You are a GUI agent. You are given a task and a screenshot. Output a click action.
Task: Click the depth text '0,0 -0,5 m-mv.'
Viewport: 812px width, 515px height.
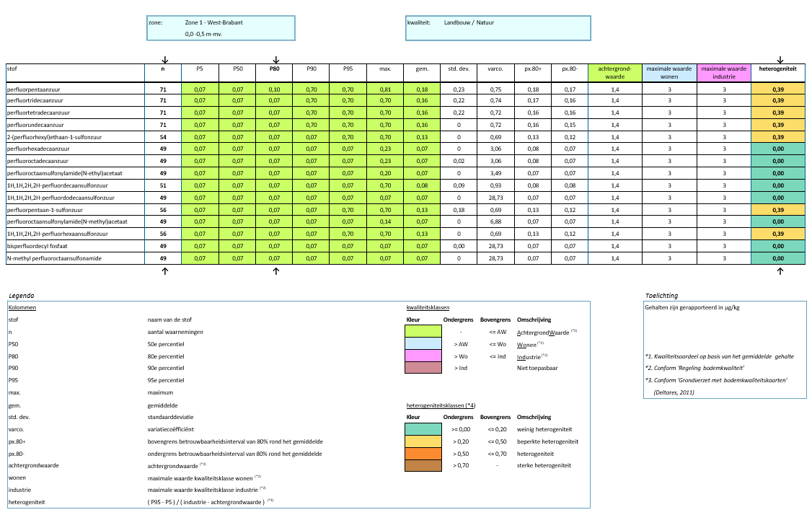click(x=203, y=34)
